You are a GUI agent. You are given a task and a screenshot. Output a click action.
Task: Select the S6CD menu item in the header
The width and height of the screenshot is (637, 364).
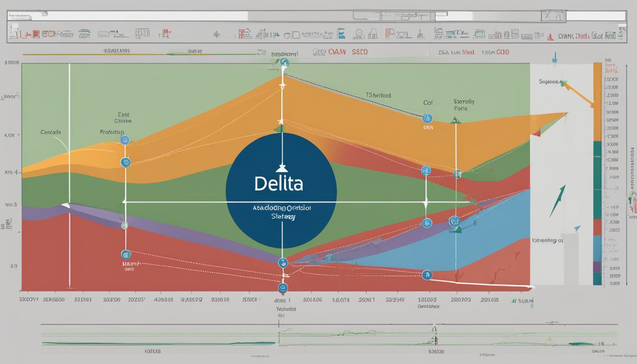(360, 52)
